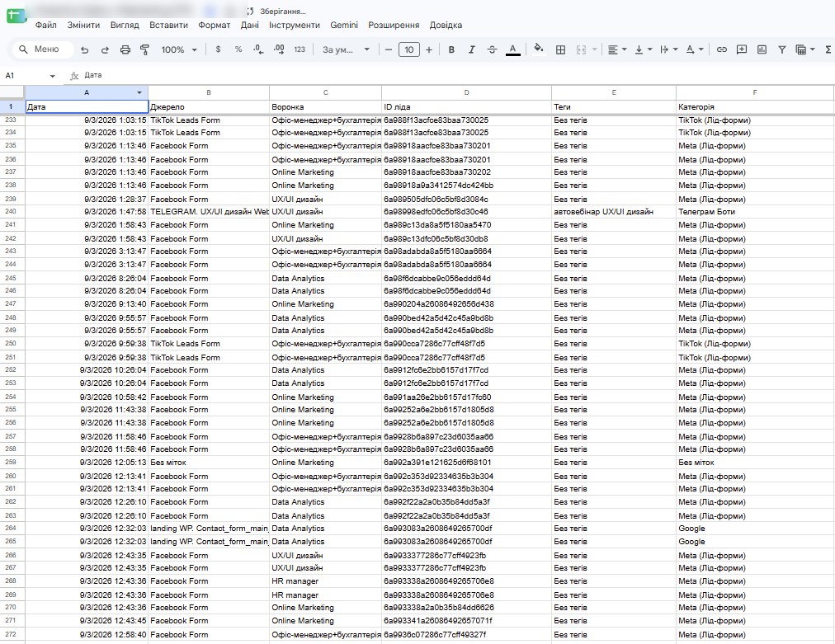Click the print icon in toolbar
835x644 pixels.
(x=125, y=49)
